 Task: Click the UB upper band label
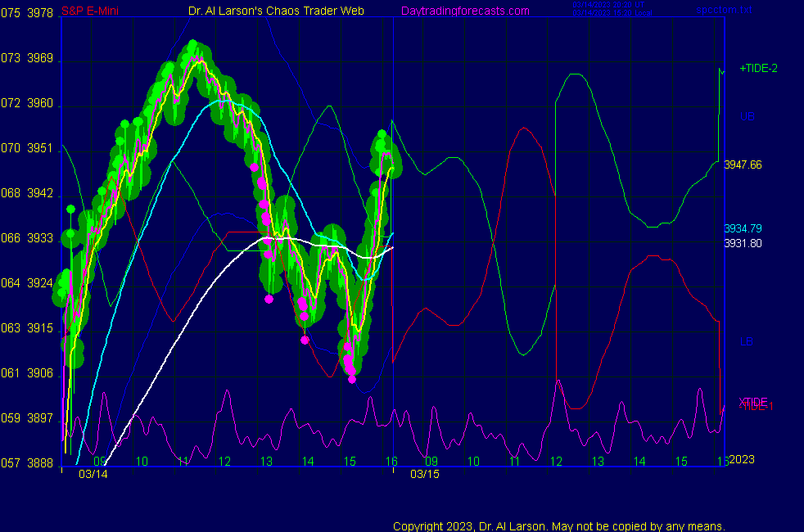tap(747, 116)
